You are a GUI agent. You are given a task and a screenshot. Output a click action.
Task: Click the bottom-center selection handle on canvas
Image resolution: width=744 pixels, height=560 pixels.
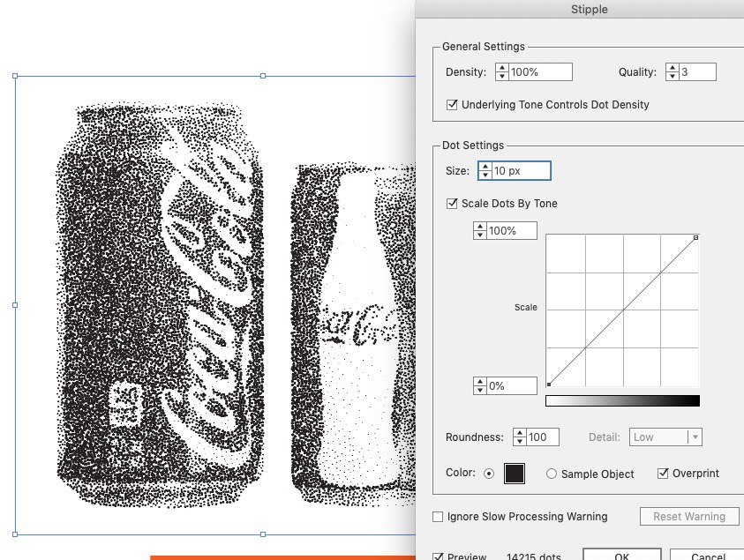pyautogui.click(x=263, y=534)
